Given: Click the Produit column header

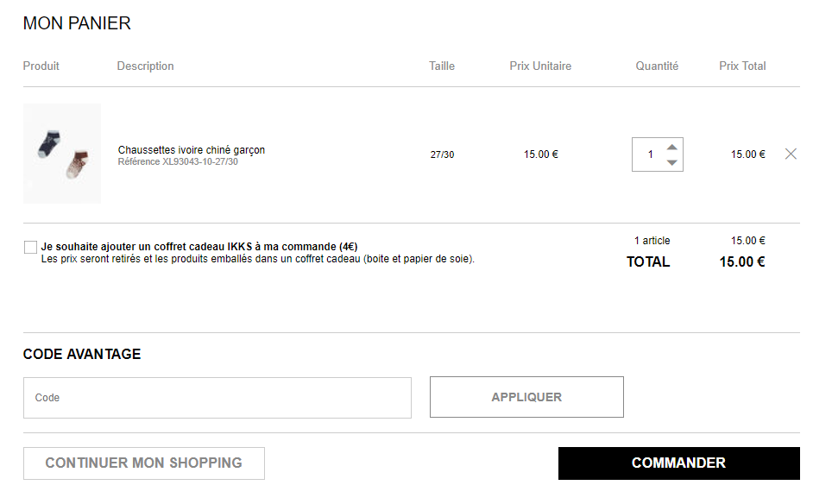Looking at the screenshot, I should point(41,66).
